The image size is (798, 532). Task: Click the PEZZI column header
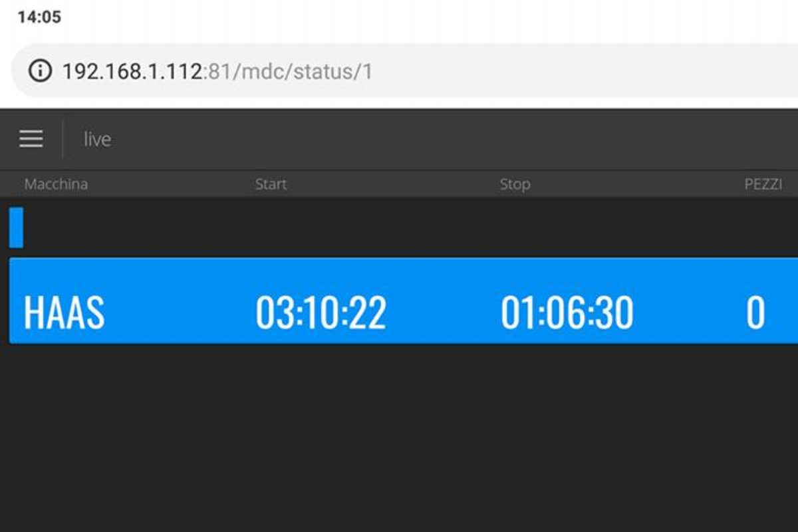(x=763, y=184)
